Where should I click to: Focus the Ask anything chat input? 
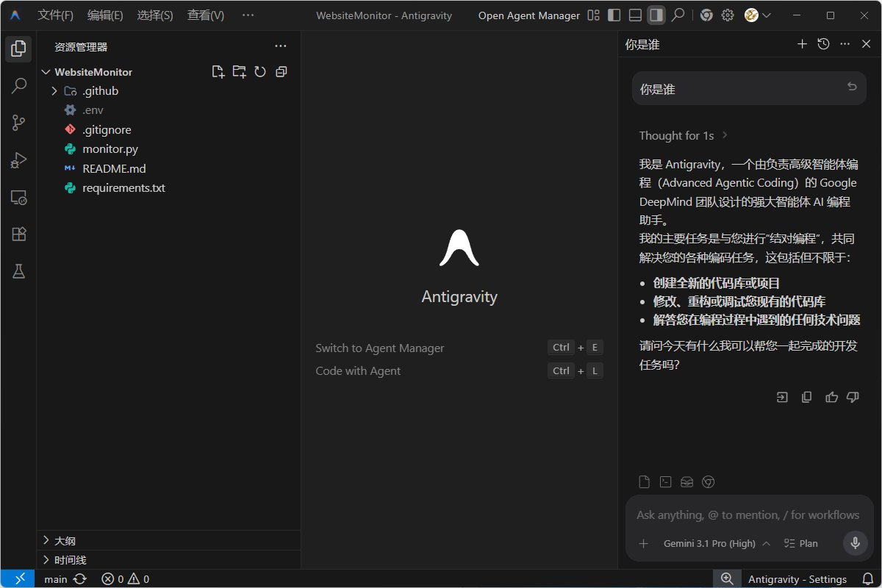click(749, 514)
